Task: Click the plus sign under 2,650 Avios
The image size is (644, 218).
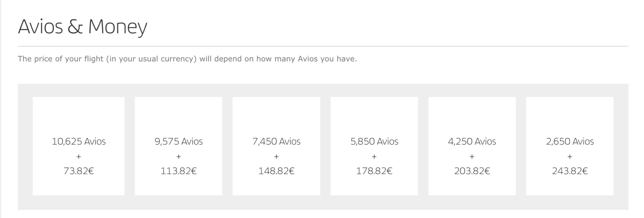Action: coord(570,156)
